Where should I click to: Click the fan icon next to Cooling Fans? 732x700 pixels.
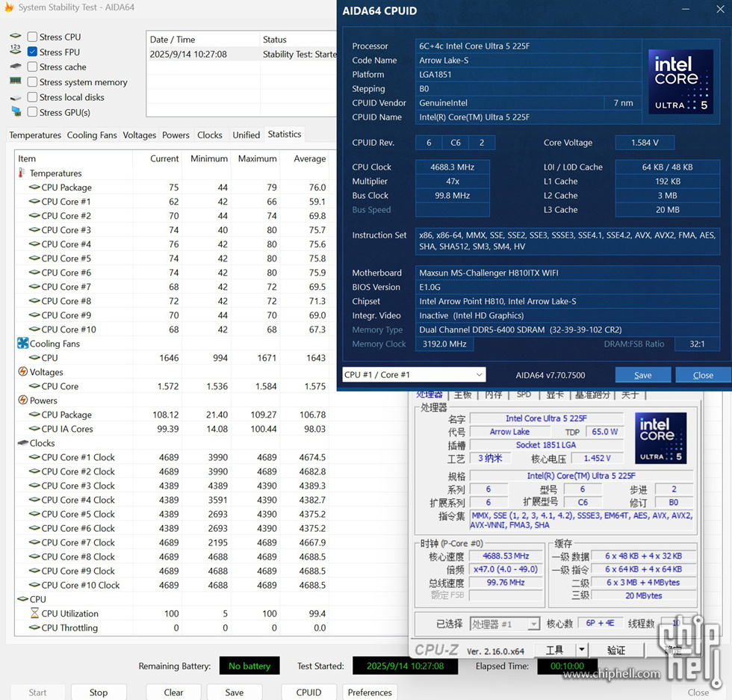tap(23, 343)
